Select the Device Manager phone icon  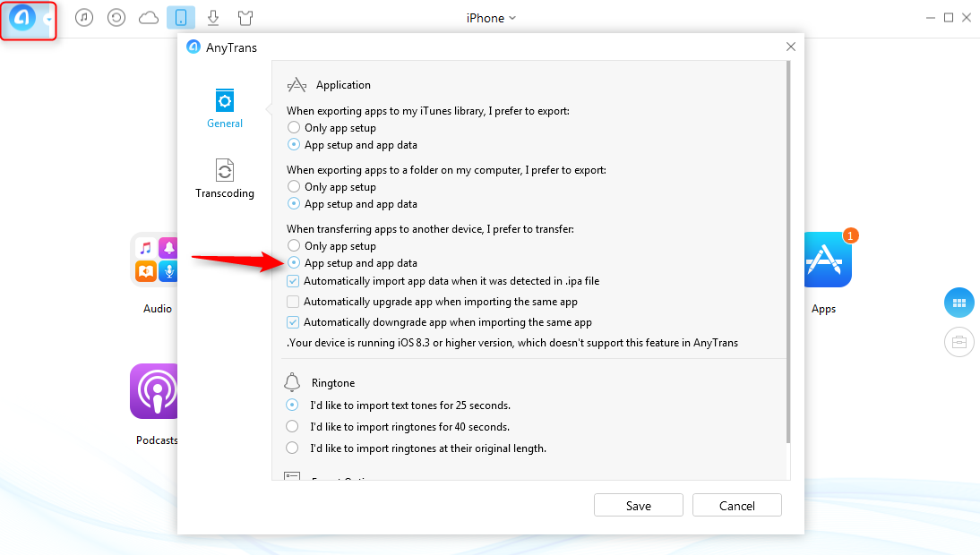click(181, 18)
